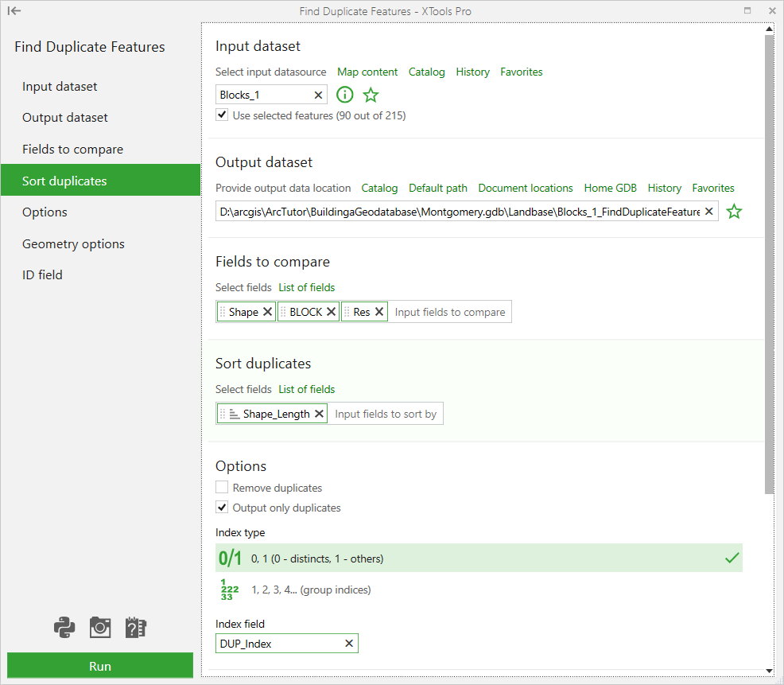
Task: Select group indices index type
Action: pyautogui.click(x=479, y=590)
